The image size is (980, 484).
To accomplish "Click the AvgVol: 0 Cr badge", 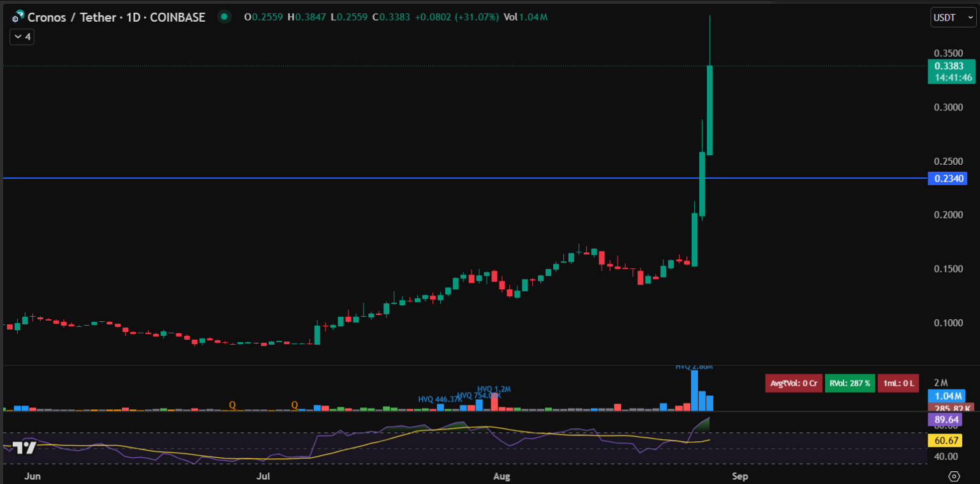I will (792, 383).
